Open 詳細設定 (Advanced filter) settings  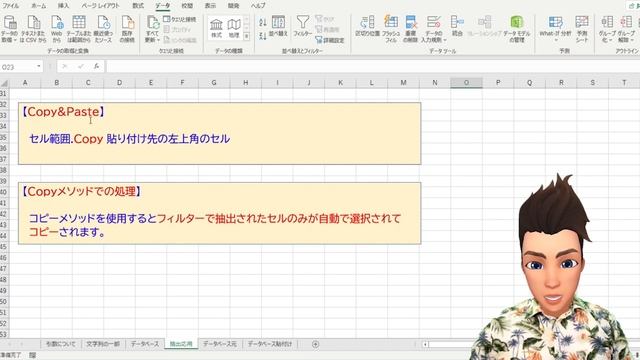click(x=330, y=40)
